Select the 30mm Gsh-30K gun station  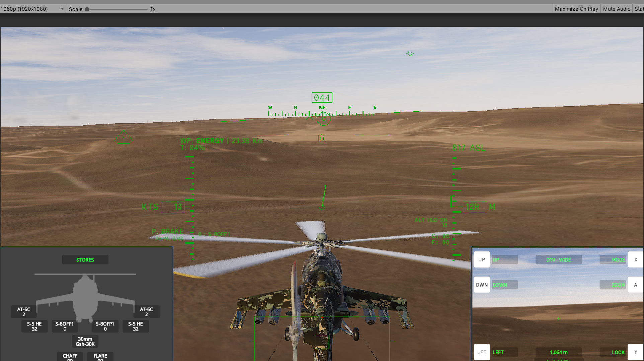coord(85,341)
